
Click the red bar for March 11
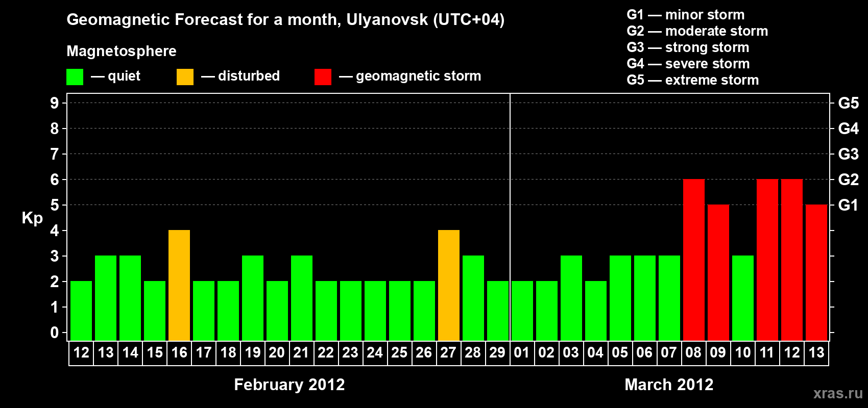tap(767, 260)
